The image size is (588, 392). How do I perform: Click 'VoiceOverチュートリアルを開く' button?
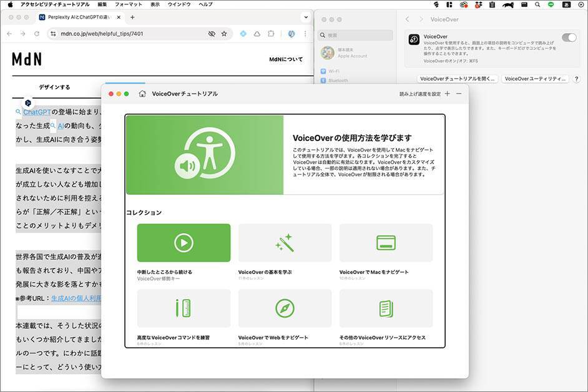pyautogui.click(x=458, y=79)
